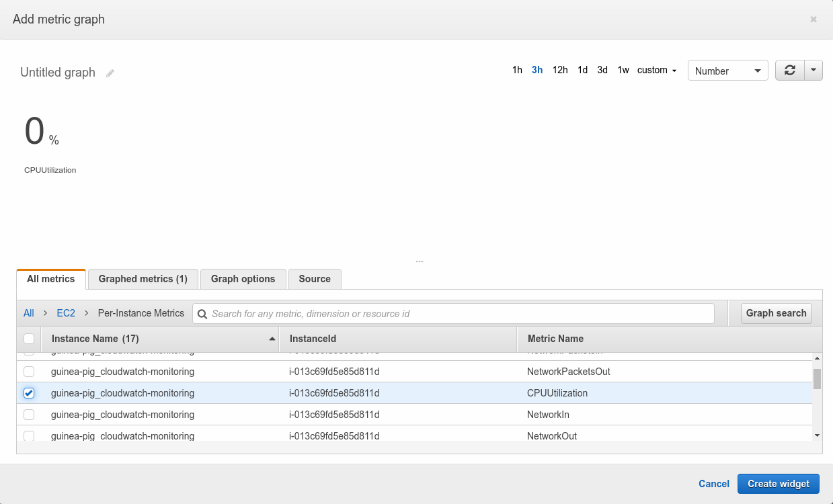This screenshot has width=833, height=504.
Task: Click the CPUUtilization label under the graph value
Action: tap(50, 170)
